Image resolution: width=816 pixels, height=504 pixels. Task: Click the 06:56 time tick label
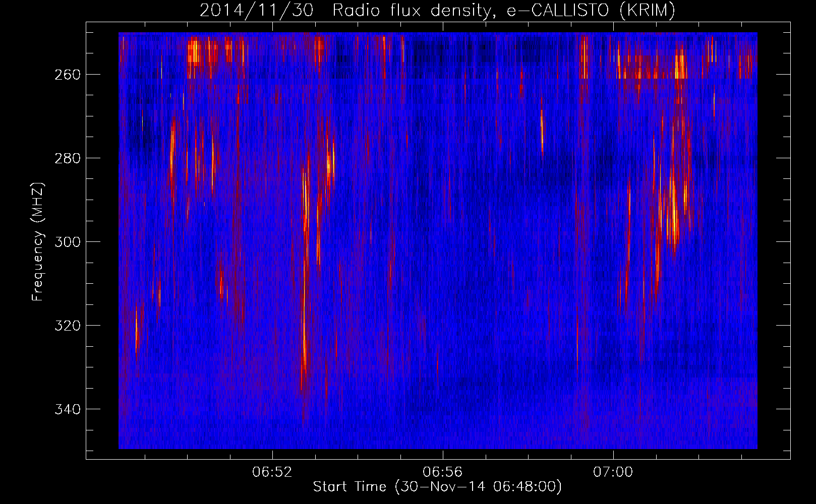coord(443,472)
